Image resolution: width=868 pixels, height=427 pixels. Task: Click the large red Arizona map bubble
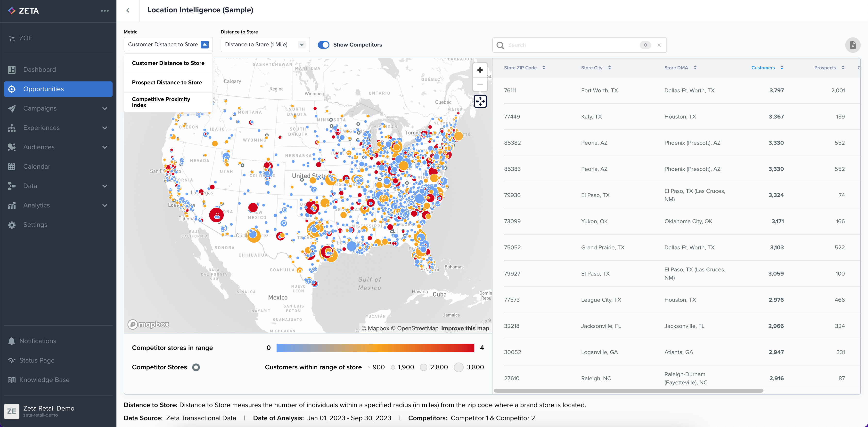click(x=216, y=215)
